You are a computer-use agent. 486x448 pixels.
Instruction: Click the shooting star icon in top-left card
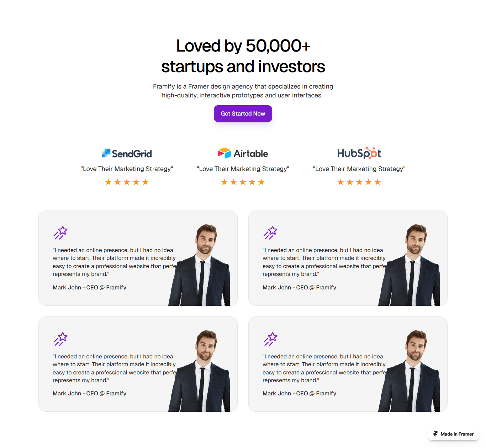coord(60,233)
